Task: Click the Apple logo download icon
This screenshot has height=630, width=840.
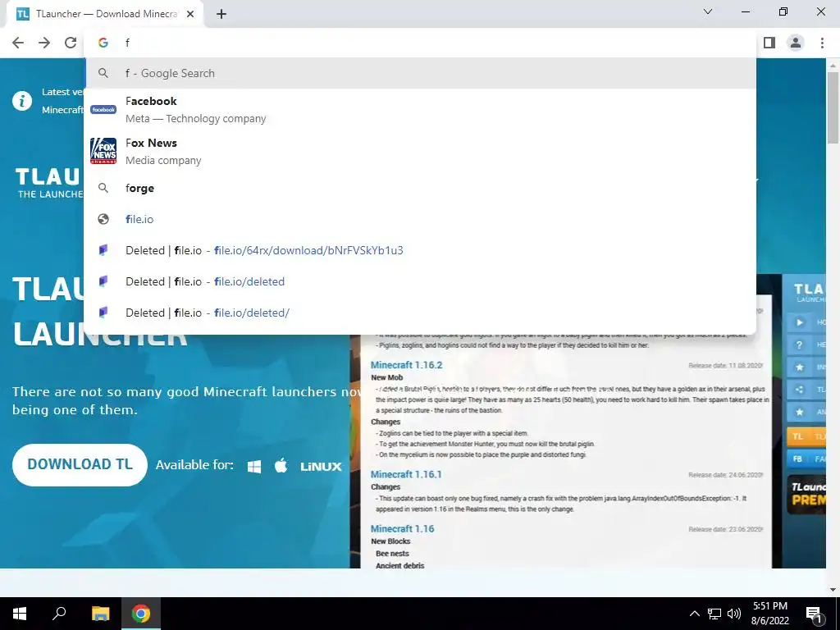Action: 281,466
